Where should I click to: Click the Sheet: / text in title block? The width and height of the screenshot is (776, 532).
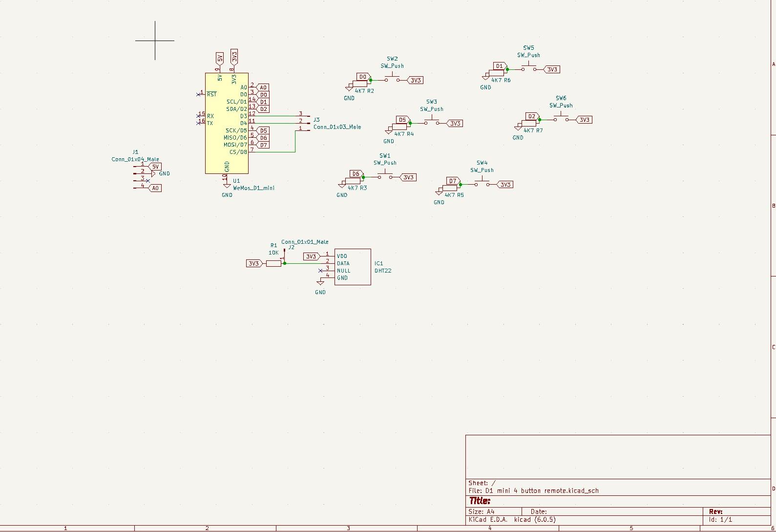pyautogui.click(x=482, y=483)
